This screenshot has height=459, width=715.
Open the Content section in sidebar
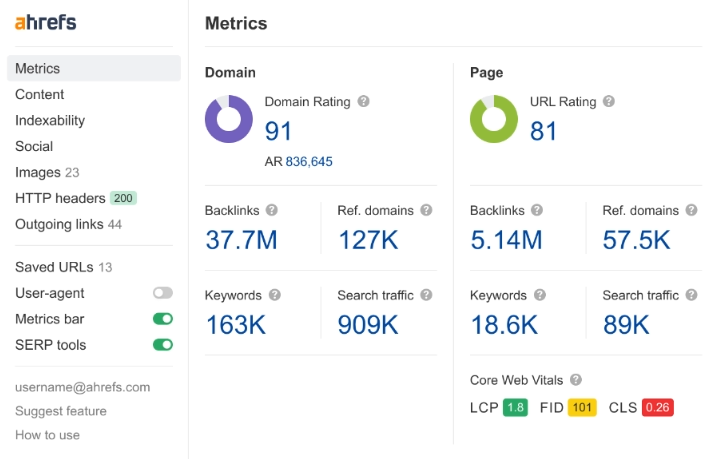point(40,94)
